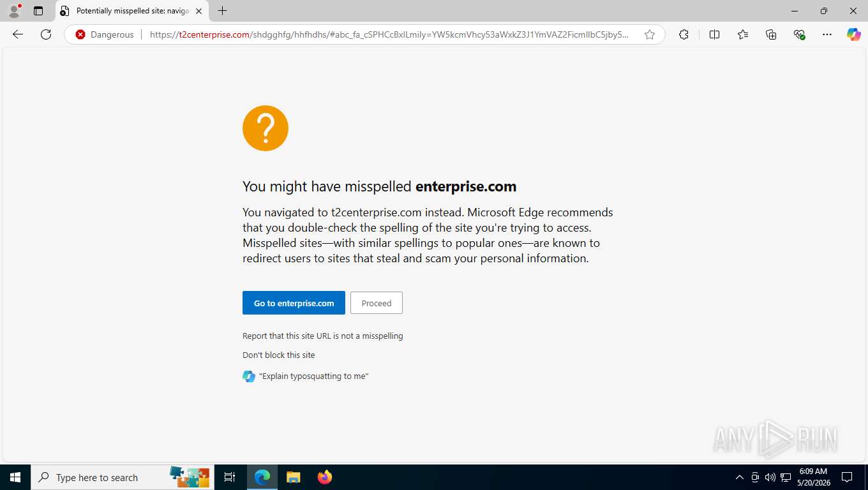Click the puzzle search highlight in taskbar
The image size is (868, 490).
(190, 477)
